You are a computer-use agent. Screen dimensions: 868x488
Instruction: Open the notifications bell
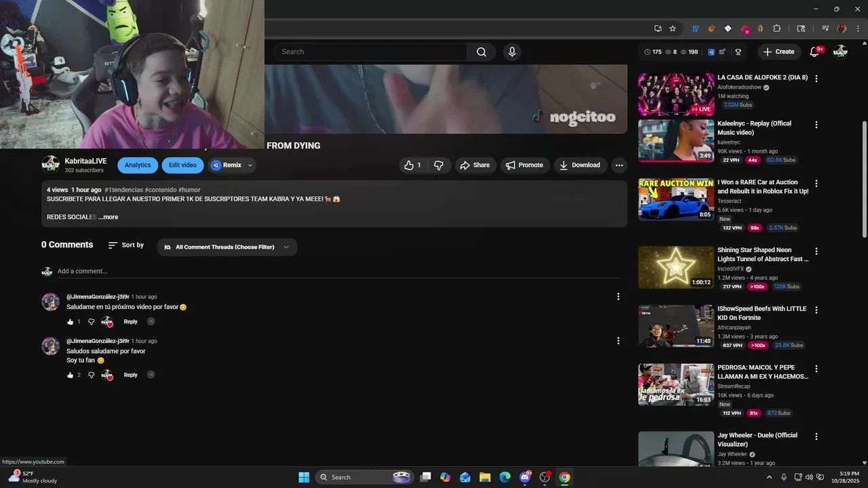(815, 52)
